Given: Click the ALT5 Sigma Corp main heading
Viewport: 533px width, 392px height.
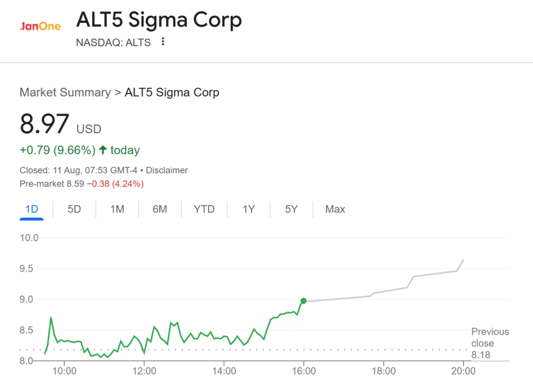Looking at the screenshot, I should (x=159, y=20).
